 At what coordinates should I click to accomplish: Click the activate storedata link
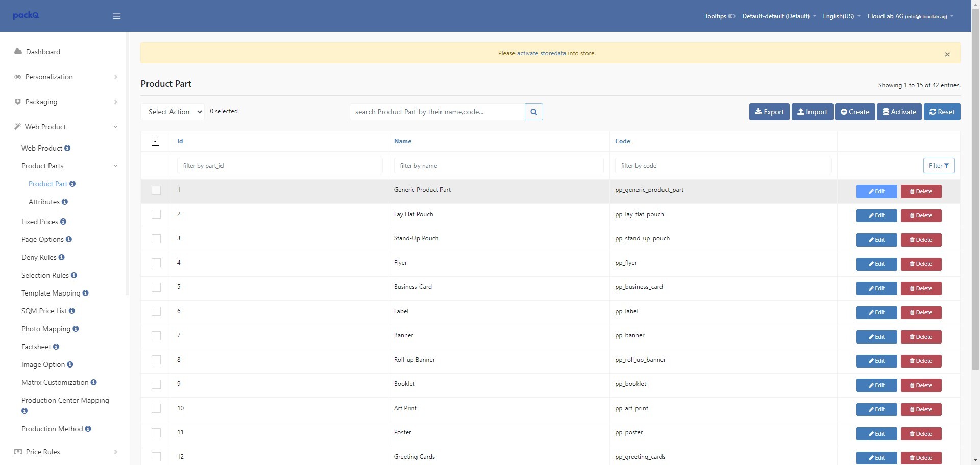point(542,53)
